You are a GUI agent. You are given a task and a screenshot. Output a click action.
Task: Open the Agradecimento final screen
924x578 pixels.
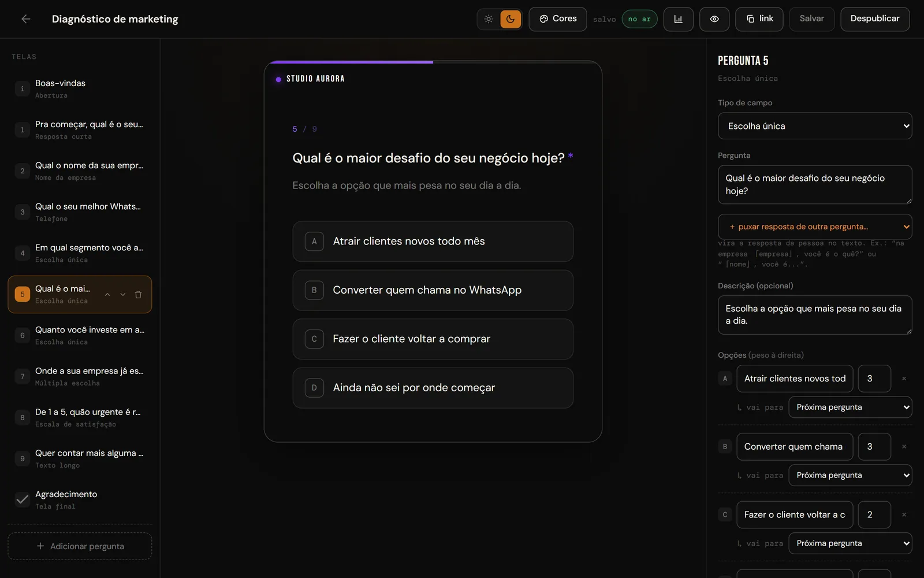point(80,499)
